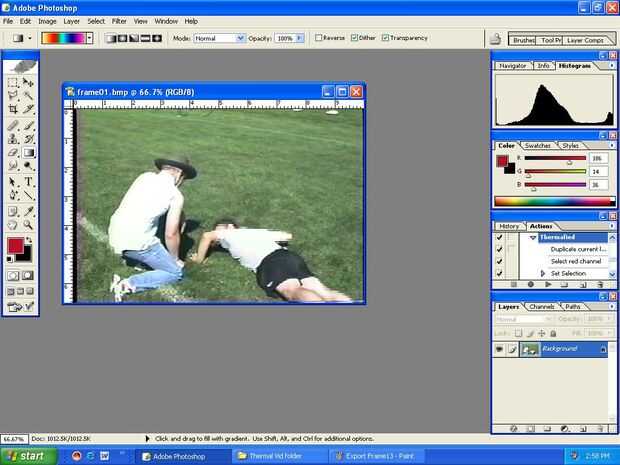Select the Hand tool
This screenshot has width=620, height=465.
[13, 225]
